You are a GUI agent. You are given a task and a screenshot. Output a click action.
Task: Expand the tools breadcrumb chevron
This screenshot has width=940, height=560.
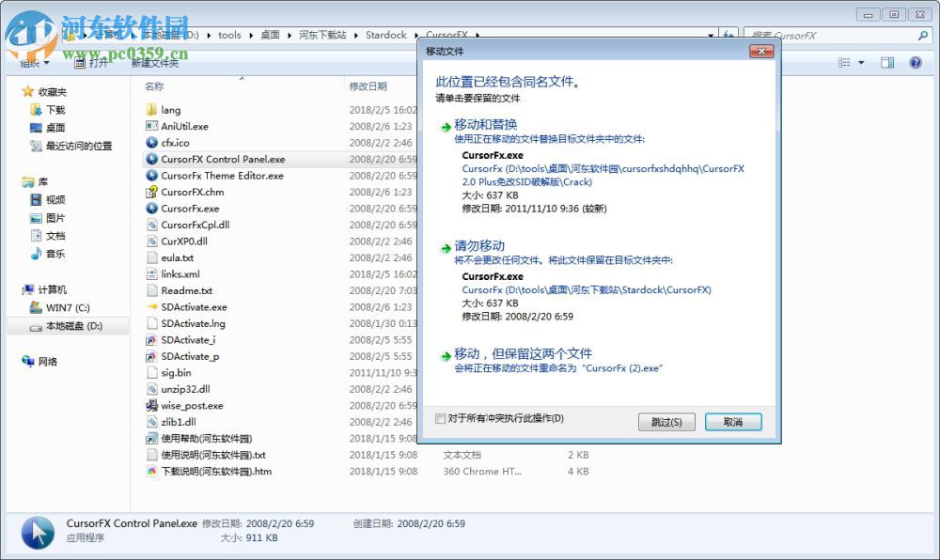pos(248,35)
